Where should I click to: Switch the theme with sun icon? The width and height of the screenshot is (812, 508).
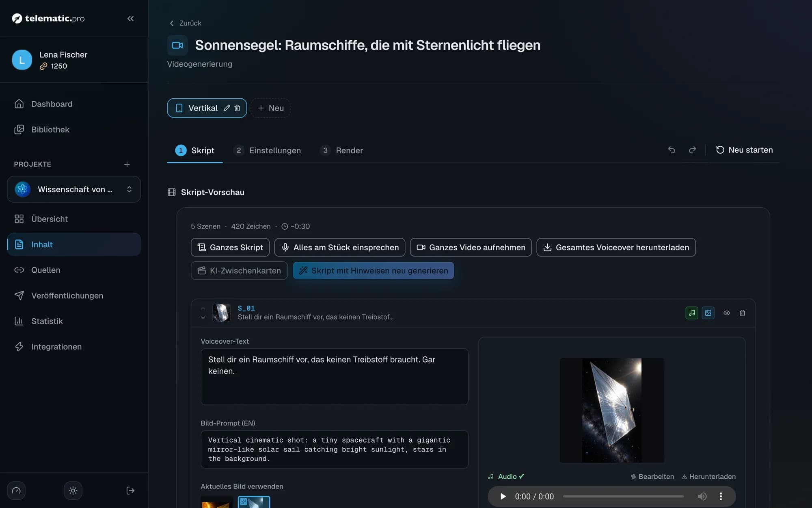pos(73,491)
